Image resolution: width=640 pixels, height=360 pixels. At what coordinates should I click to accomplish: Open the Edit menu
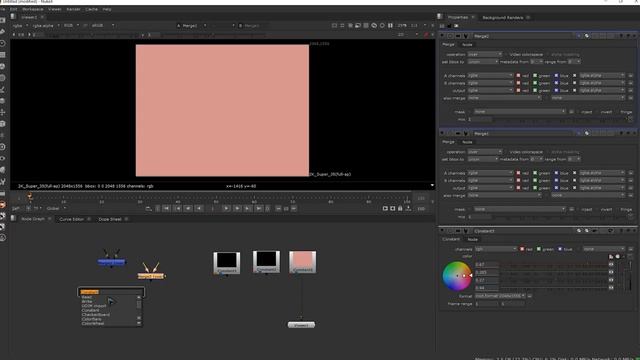(13, 9)
